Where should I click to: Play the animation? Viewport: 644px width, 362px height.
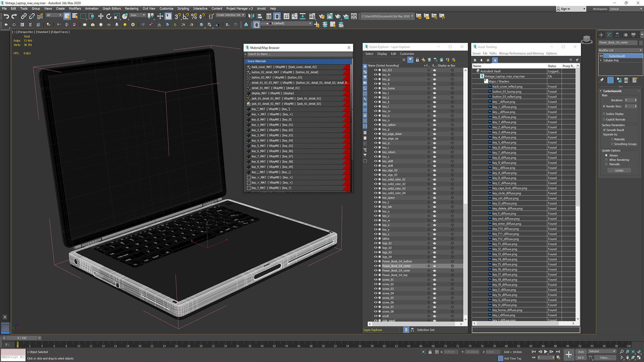(x=546, y=352)
